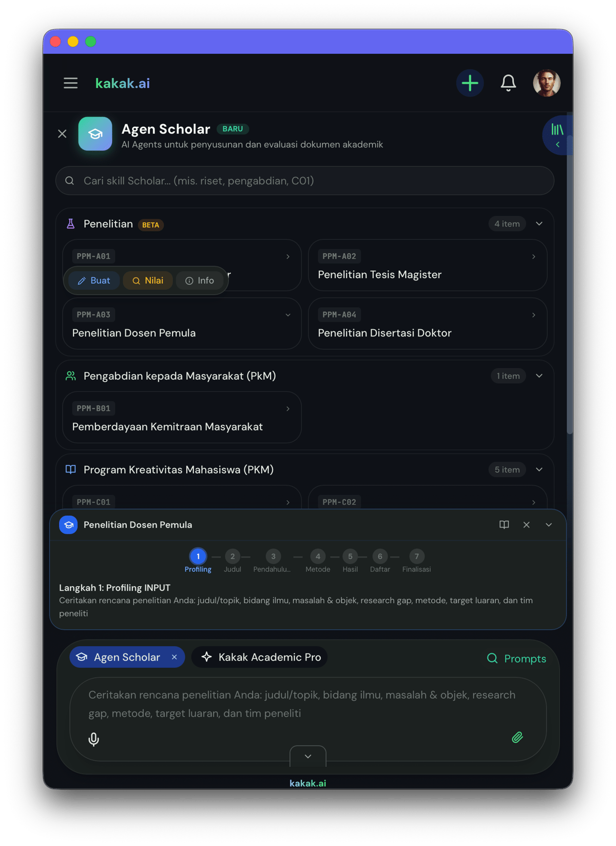Collapse the PPM-A03 card chevron

pyautogui.click(x=288, y=315)
